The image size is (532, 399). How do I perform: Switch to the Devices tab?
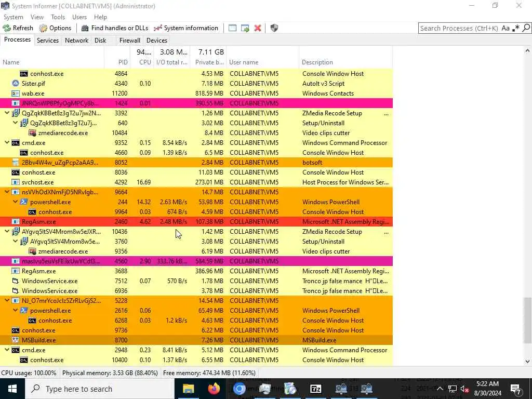coord(157,41)
